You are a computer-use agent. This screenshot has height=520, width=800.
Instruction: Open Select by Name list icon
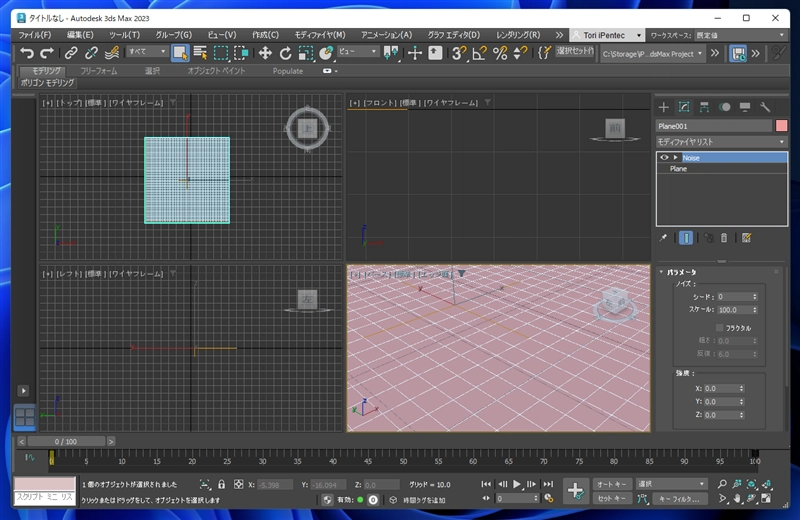200,53
